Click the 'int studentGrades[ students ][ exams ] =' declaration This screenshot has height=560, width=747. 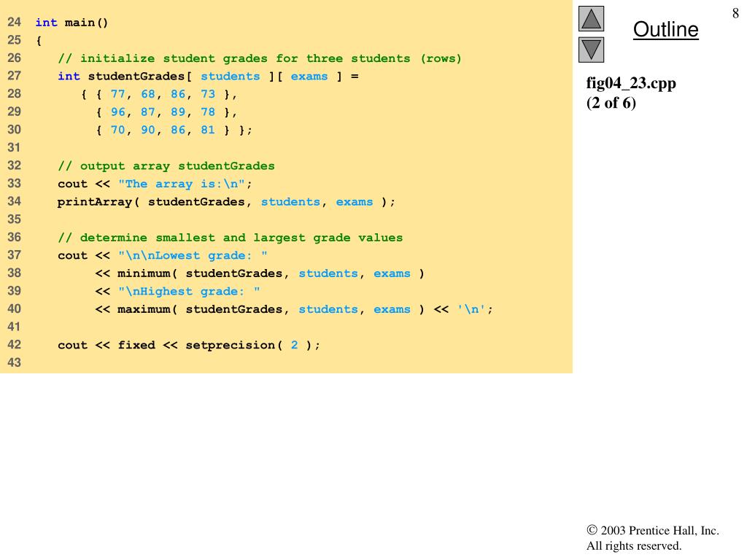tap(208, 76)
